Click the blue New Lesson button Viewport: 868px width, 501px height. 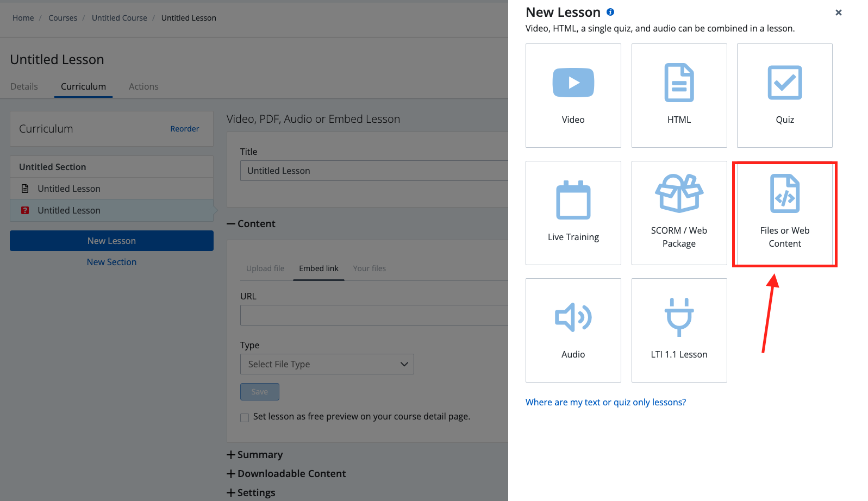point(111,241)
